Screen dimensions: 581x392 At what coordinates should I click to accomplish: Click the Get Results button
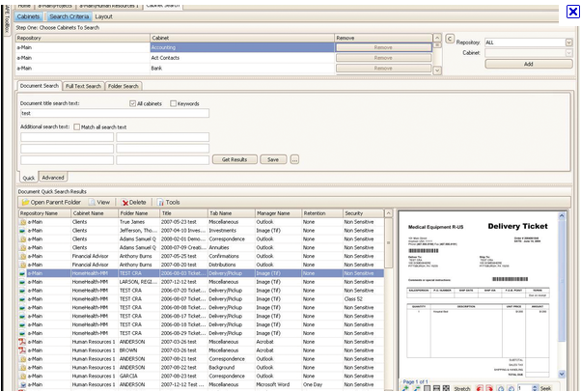(235, 159)
